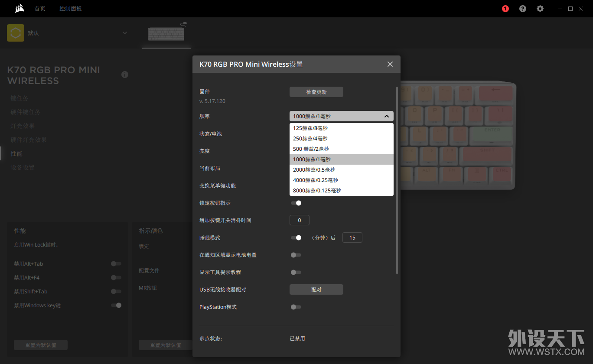Select 4000赫兹/0.25毫秒 option
Viewport: 593px width, 364px height.
tap(342, 180)
